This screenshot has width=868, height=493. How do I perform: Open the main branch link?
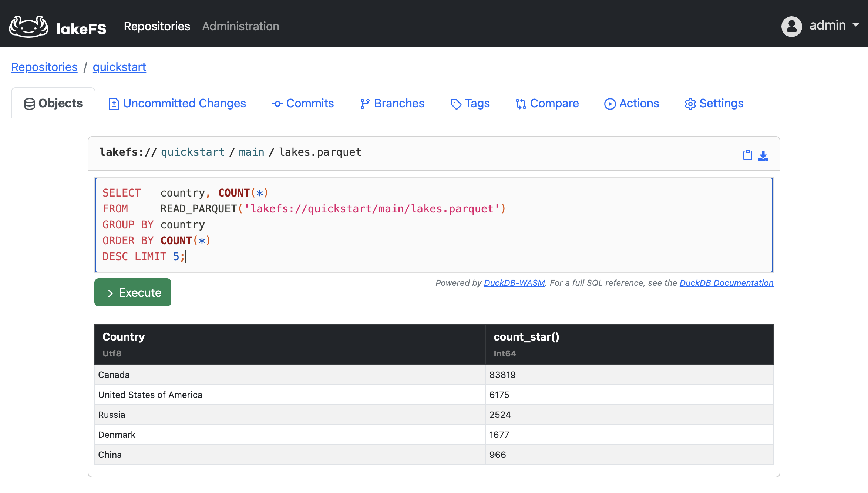click(x=251, y=152)
